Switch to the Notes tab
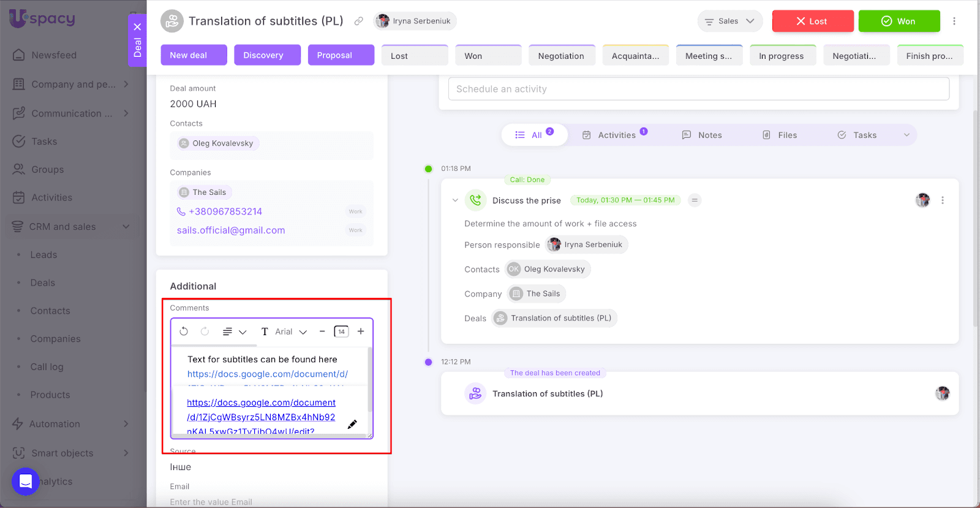 pyautogui.click(x=702, y=135)
